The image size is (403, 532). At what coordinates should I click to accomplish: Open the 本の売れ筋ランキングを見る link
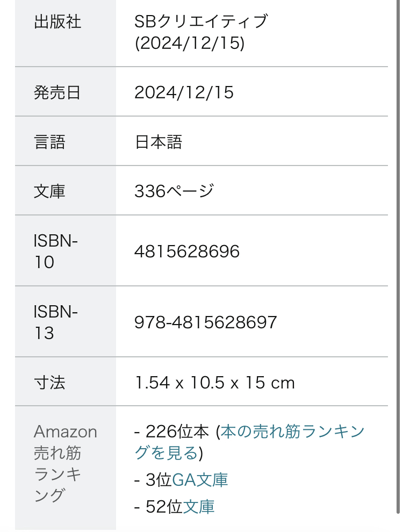[292, 432]
